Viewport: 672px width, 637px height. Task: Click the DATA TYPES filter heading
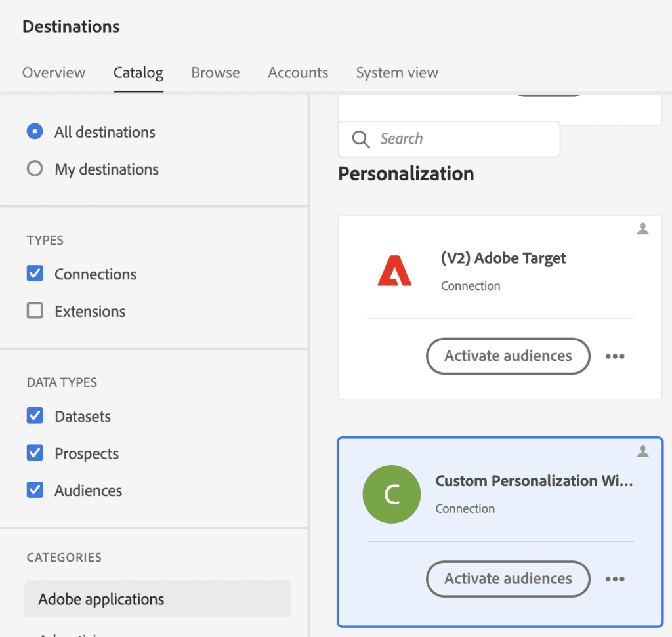[x=62, y=382]
